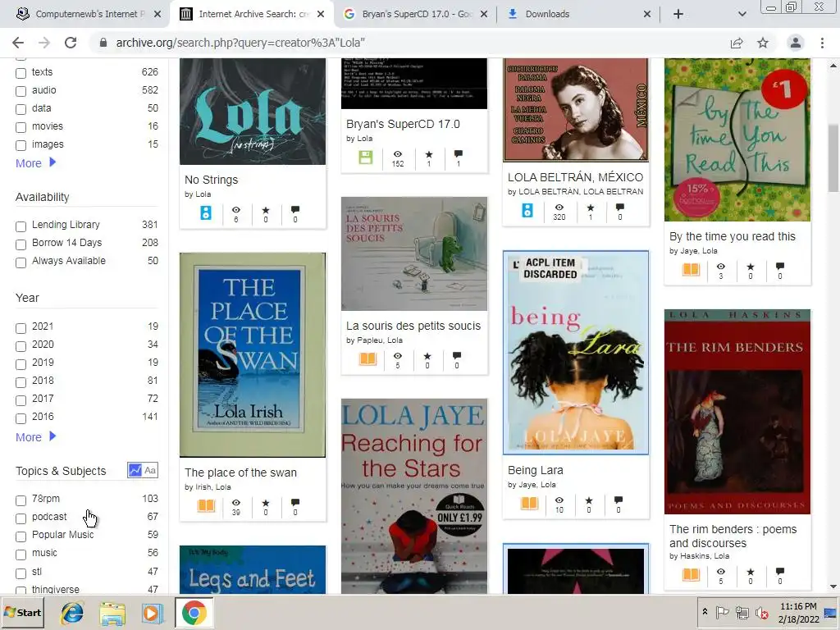Image resolution: width=840 pixels, height=630 pixels.
Task: Click the comment icon under Being Lara
Action: (x=619, y=500)
